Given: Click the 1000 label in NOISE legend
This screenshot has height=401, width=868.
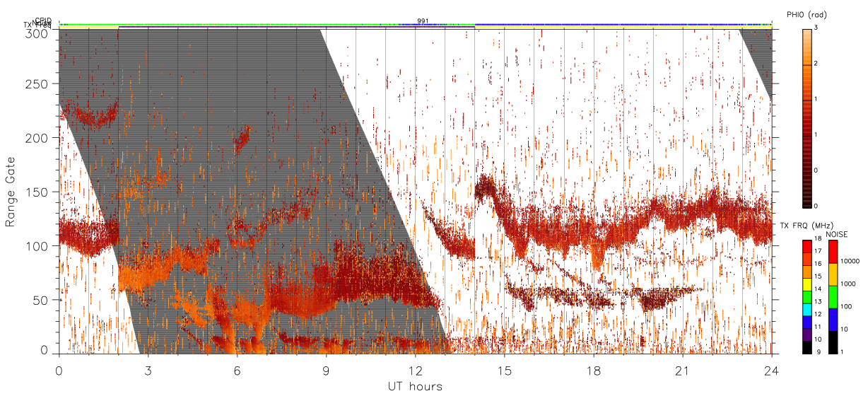Looking at the screenshot, I should point(850,284).
